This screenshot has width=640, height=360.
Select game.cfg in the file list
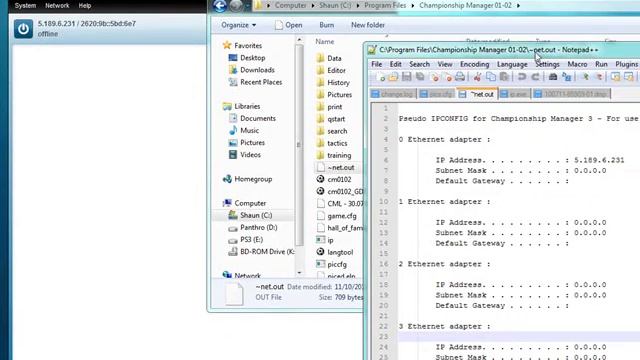point(337,216)
